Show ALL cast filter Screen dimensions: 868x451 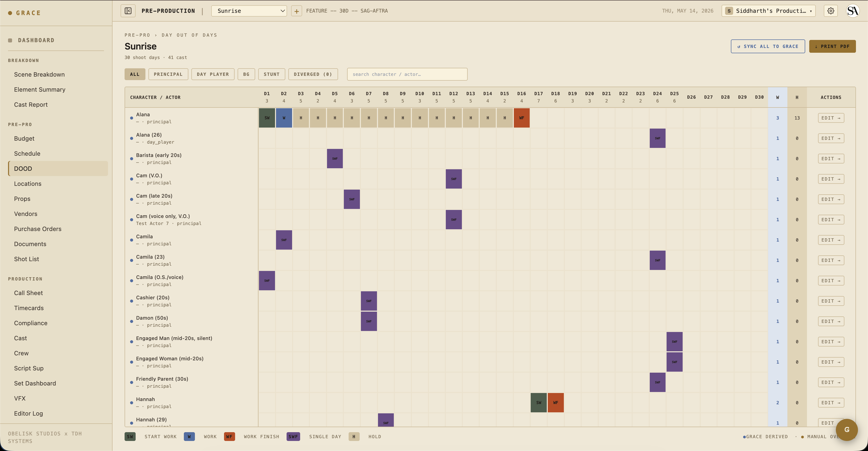[x=135, y=74]
